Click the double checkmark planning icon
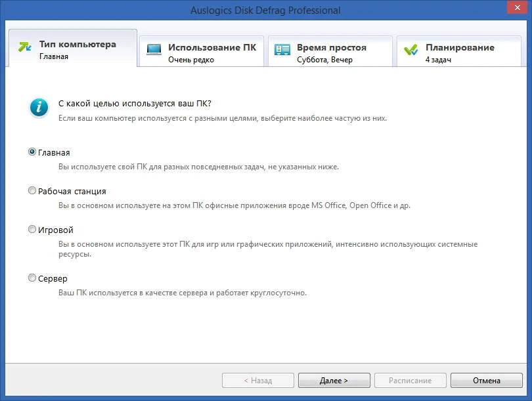Screen dimensions: 532x401 (411, 50)
